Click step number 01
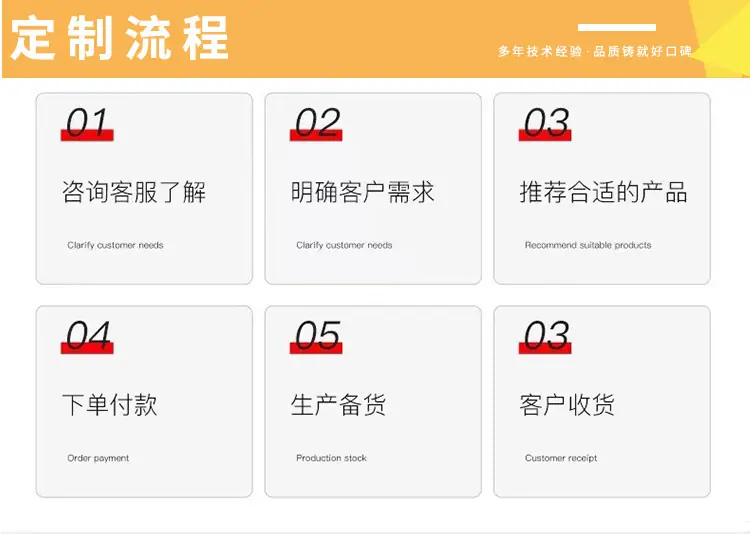The image size is (750, 534). coord(87,122)
